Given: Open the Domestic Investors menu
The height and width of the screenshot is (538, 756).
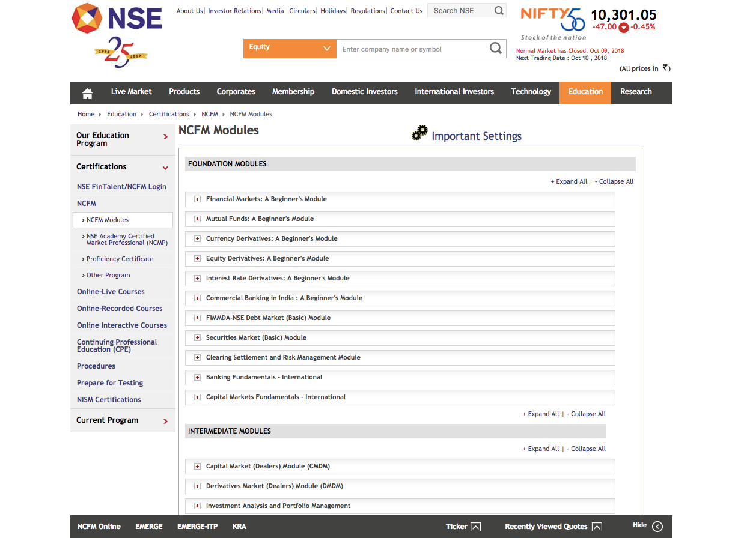Looking at the screenshot, I should click(x=365, y=92).
